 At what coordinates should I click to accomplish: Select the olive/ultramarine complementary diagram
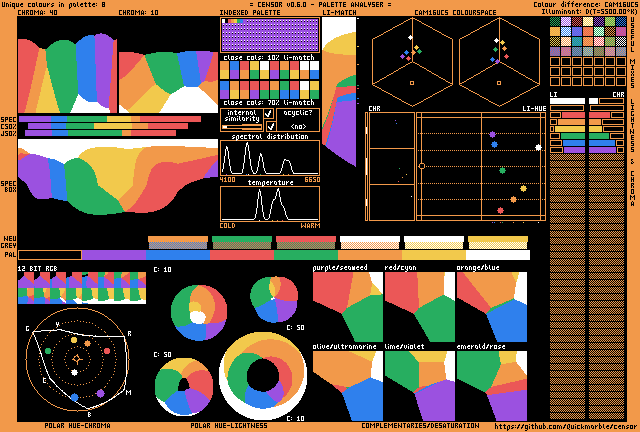(x=347, y=385)
